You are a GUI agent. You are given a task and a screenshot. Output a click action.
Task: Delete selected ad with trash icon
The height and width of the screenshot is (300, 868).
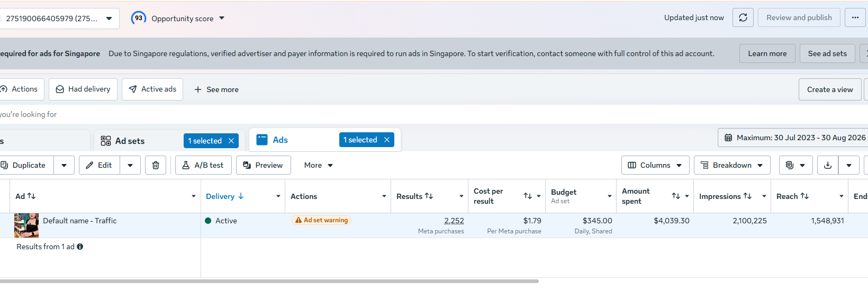coord(156,165)
